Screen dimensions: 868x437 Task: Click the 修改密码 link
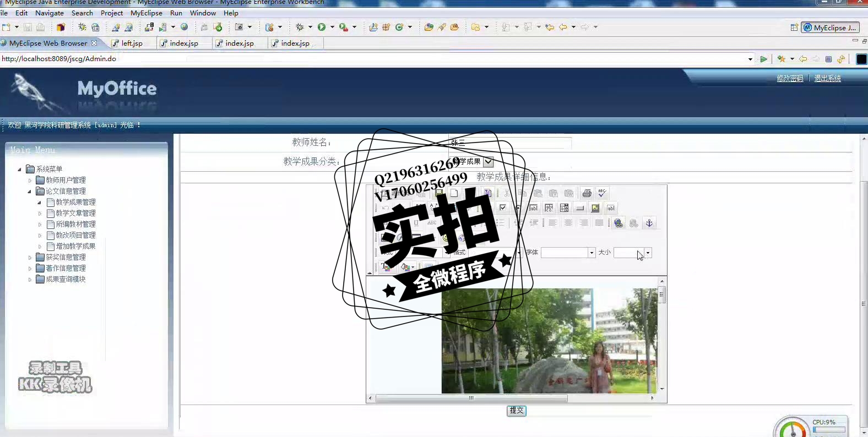point(790,78)
